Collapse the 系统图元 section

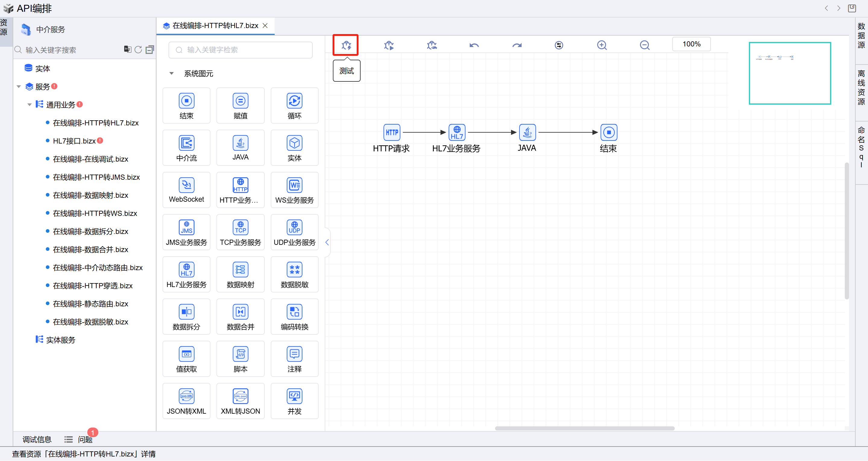point(172,74)
